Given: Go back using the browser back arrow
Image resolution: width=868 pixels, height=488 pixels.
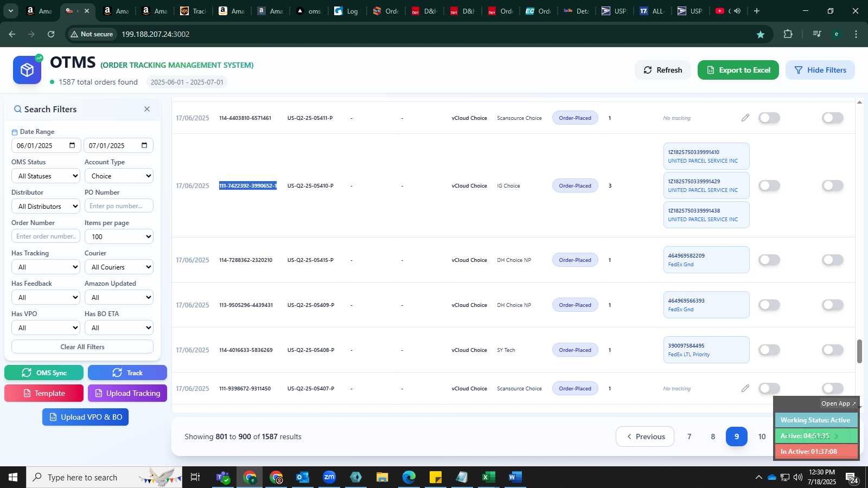Looking at the screenshot, I should (x=12, y=34).
